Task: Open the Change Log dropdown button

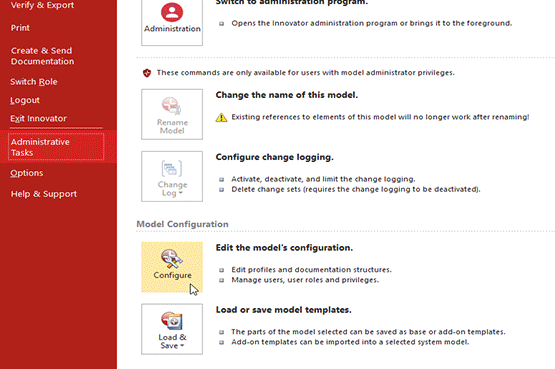Action: [172, 177]
